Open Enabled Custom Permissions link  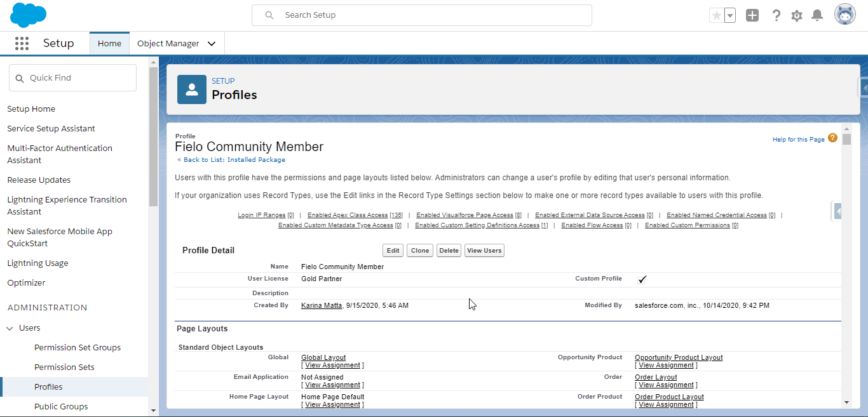(688, 225)
